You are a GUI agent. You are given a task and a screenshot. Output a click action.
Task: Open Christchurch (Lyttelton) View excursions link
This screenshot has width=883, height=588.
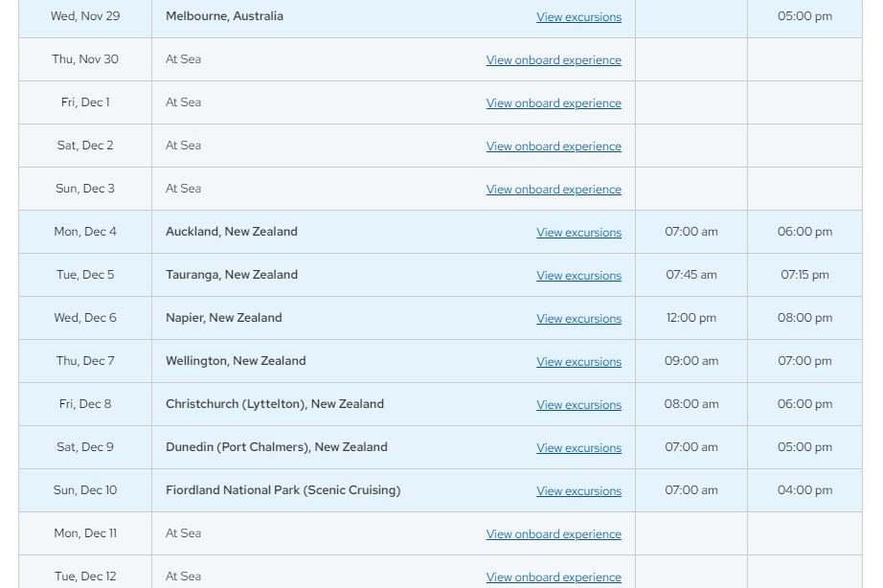coord(578,405)
